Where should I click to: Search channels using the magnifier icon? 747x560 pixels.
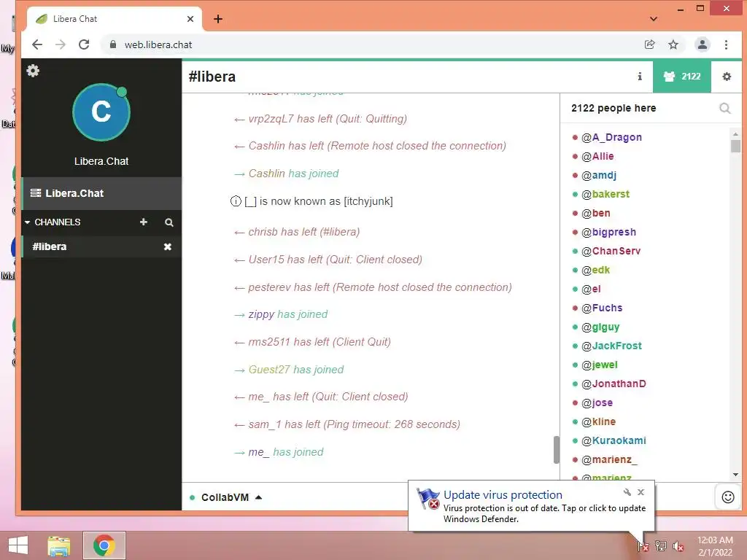(169, 222)
